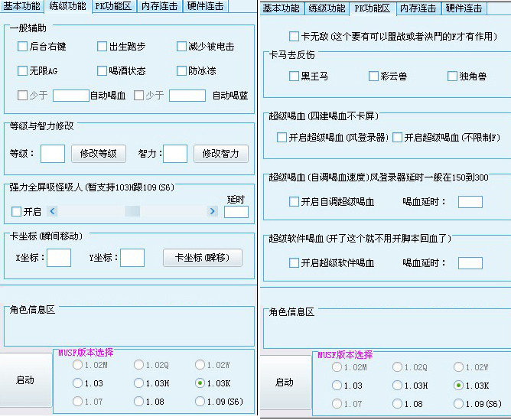The image size is (511, 420).
Task: Open 练级功能 tab in left window
Action: (x=67, y=6)
